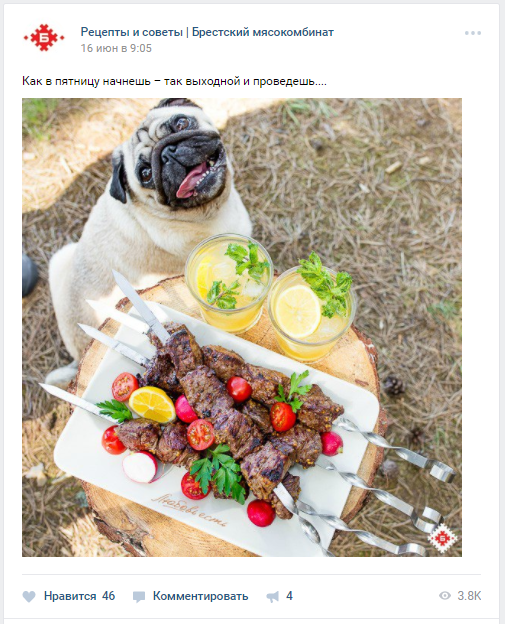Open the group name 'Рецепты и советы' link
The width and height of the screenshot is (505, 624).
tap(131, 32)
